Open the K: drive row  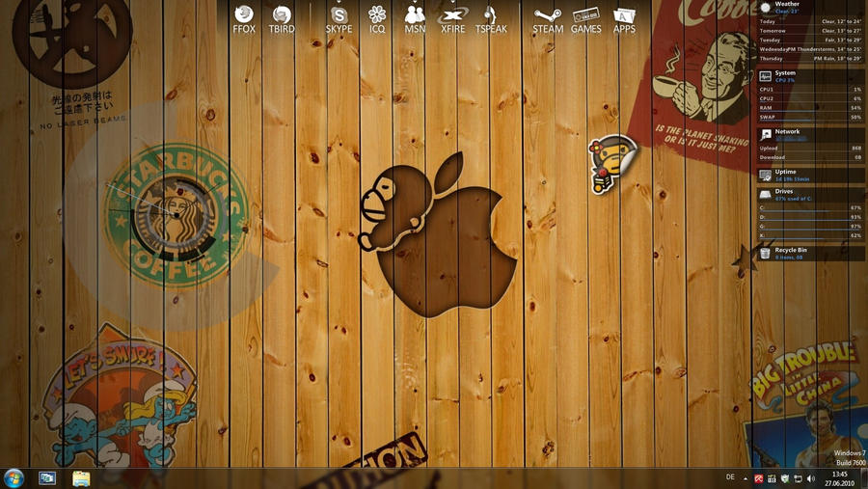point(810,235)
